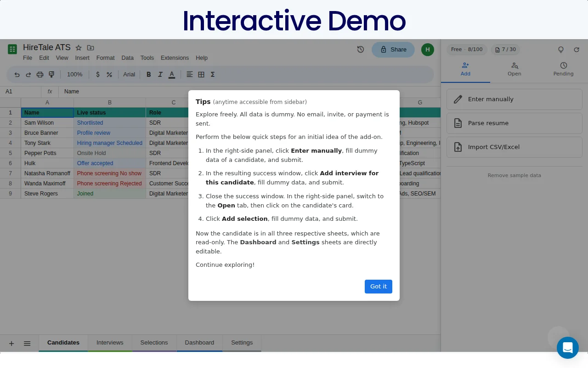Image resolution: width=588 pixels, height=368 pixels.
Task: Add a new sheet with plus icon
Action: [x=11, y=343]
